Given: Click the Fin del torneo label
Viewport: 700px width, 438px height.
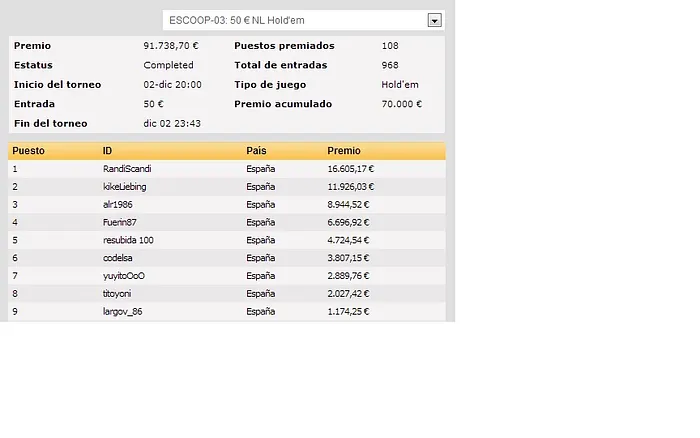Looking at the screenshot, I should tap(50, 124).
